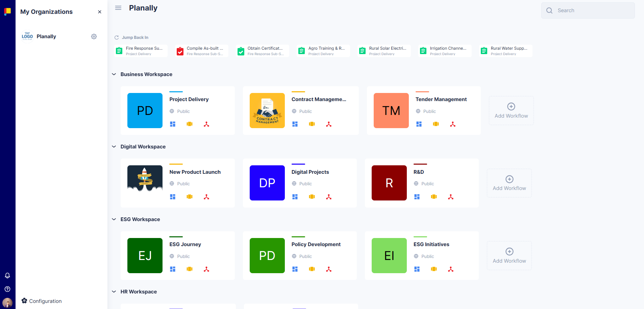644x309 pixels.
Task: Open the dashboard icon under R&D
Action: [x=417, y=196]
